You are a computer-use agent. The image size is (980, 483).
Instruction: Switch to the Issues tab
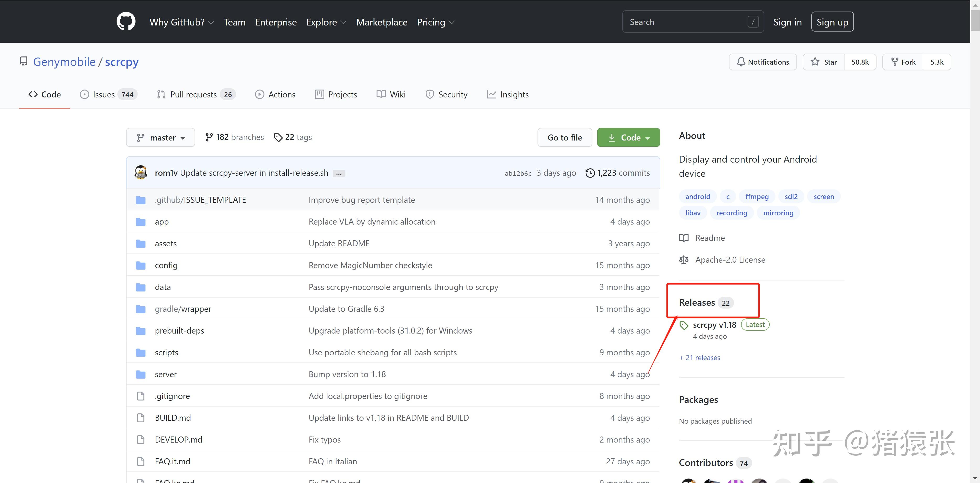tap(104, 94)
